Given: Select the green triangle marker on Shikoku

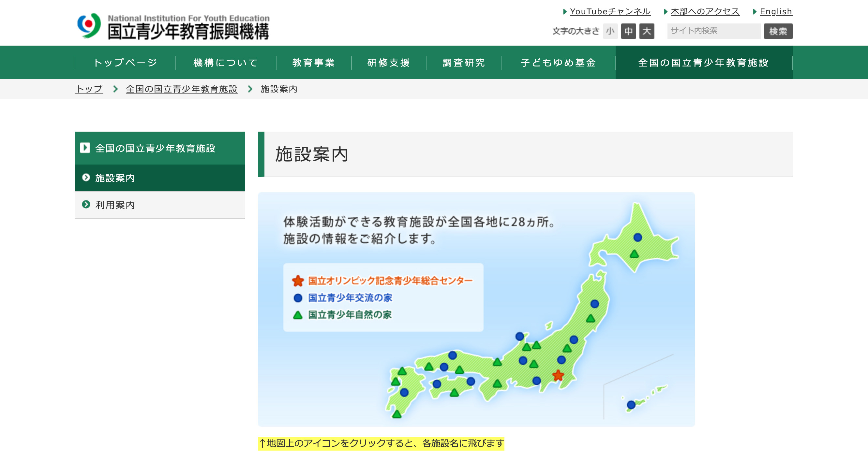Looking at the screenshot, I should [454, 392].
